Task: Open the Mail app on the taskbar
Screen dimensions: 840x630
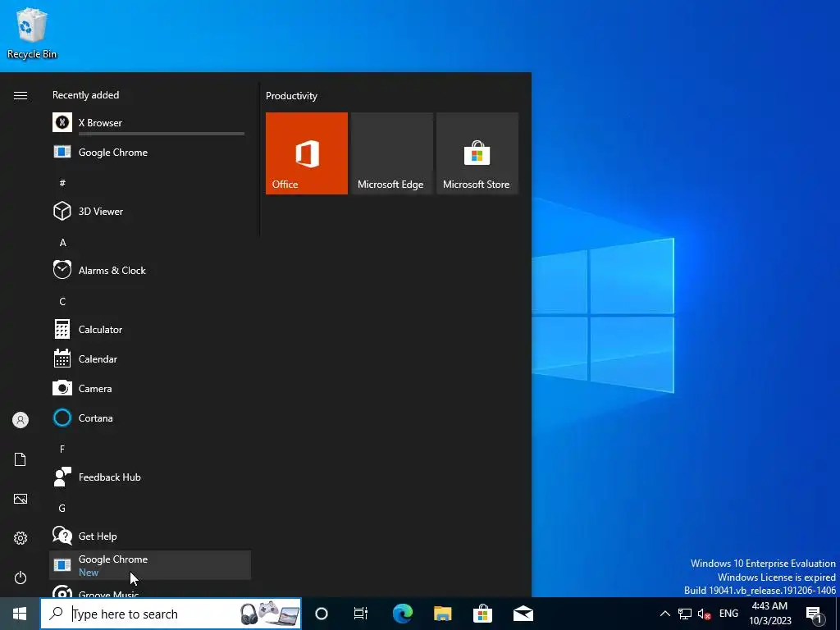Action: tap(523, 614)
